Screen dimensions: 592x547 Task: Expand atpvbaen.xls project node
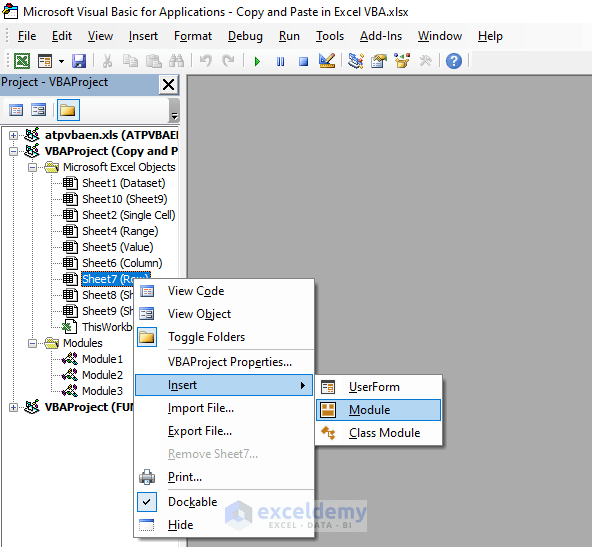pos(13,135)
